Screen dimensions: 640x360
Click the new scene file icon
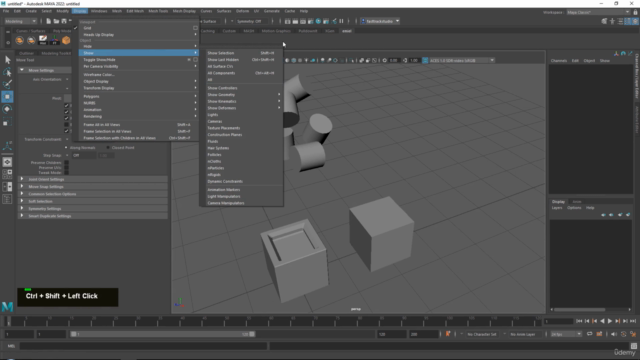click(49, 21)
